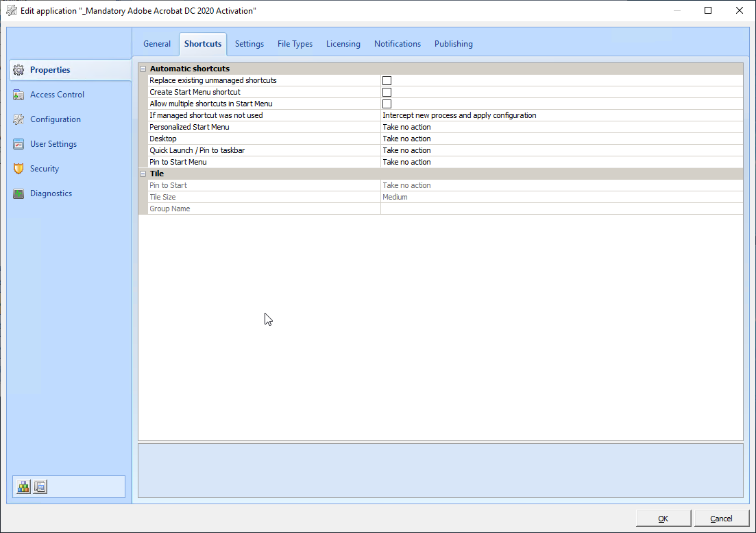Open the Desktop action value dropdown

pyautogui.click(x=561, y=139)
